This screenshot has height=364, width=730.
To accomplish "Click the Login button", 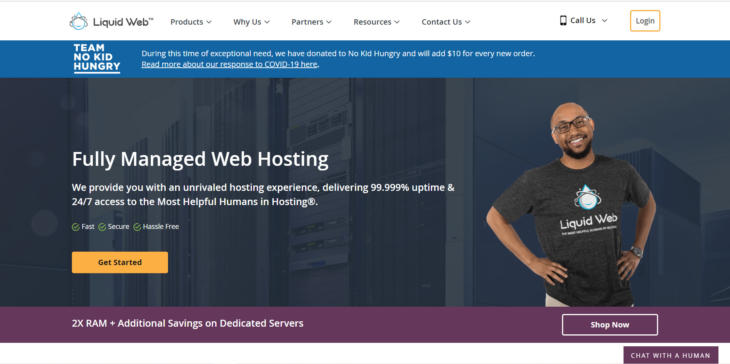I will tap(645, 21).
